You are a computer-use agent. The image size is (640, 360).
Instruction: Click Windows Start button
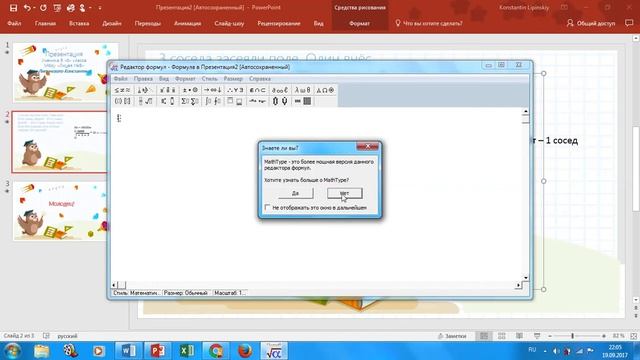tap(13, 351)
